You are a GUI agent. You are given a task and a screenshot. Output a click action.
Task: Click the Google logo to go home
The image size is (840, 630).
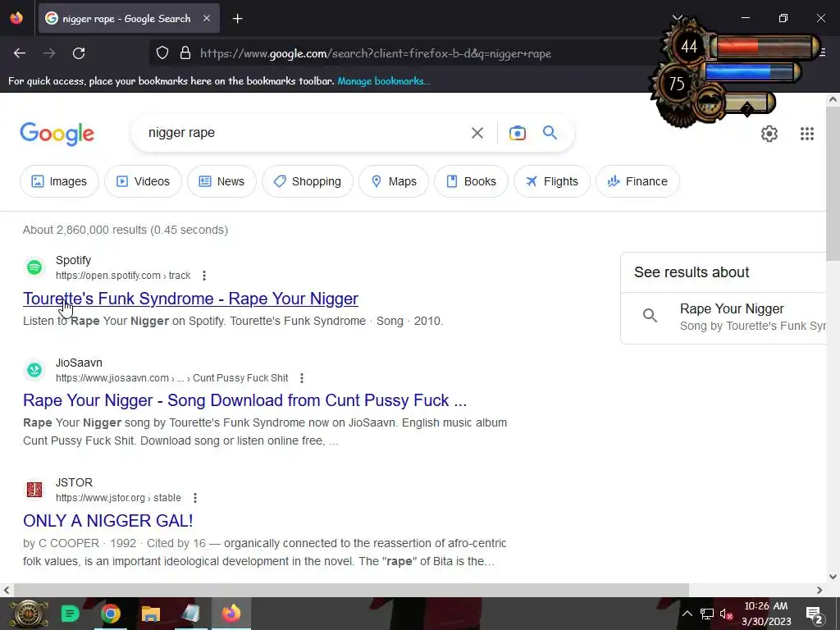point(57,134)
